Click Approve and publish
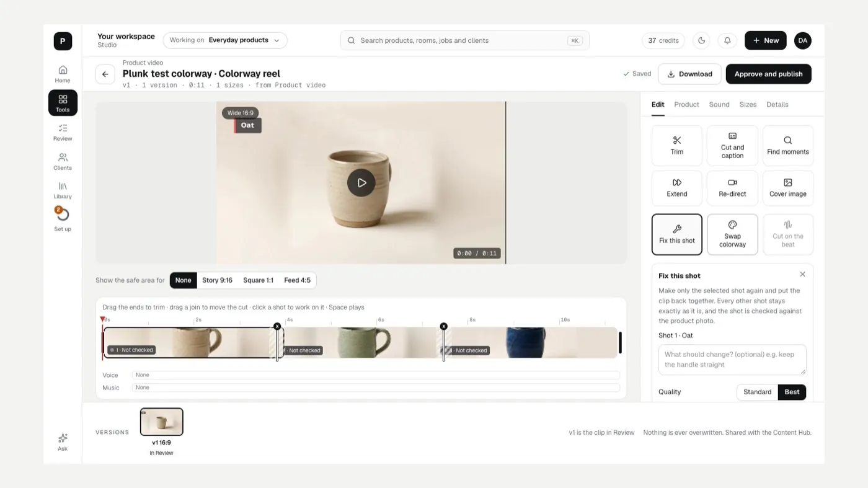Viewport: 868px width, 488px height. (x=768, y=74)
